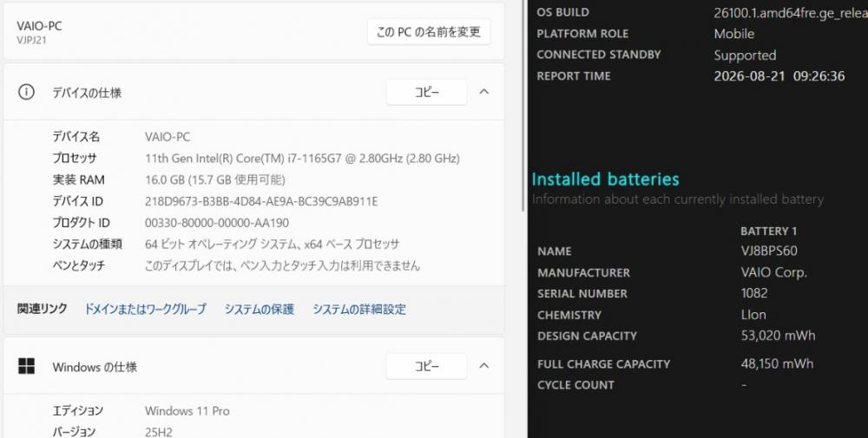
Task: Click the serial number value 1082
Action: (754, 293)
